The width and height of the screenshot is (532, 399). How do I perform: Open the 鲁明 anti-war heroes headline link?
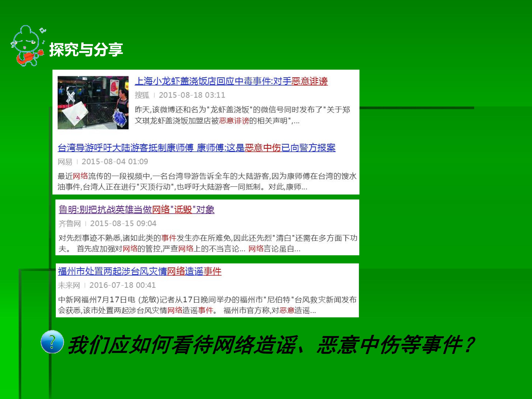[x=136, y=209]
